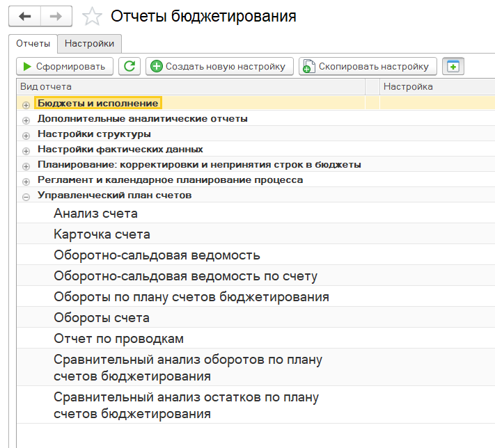Screen dimensions: 495x448
Task: Select the Отчеты tab
Action: pyautogui.click(x=33, y=43)
